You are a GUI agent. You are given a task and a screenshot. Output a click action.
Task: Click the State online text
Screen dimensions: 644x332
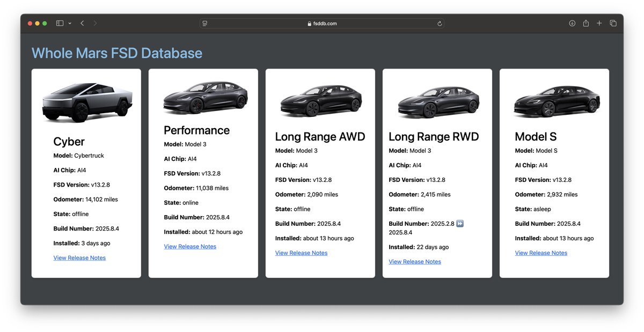pyautogui.click(x=181, y=203)
